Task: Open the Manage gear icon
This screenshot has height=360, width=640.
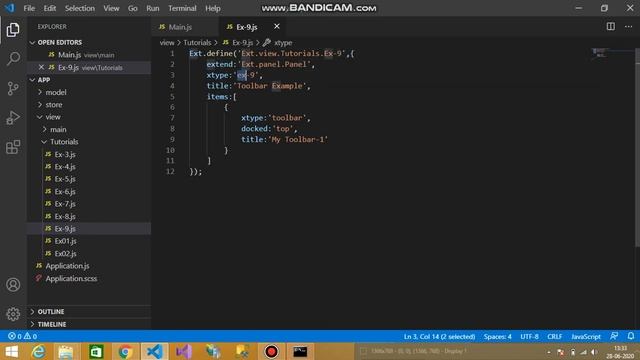Action: (x=13, y=314)
